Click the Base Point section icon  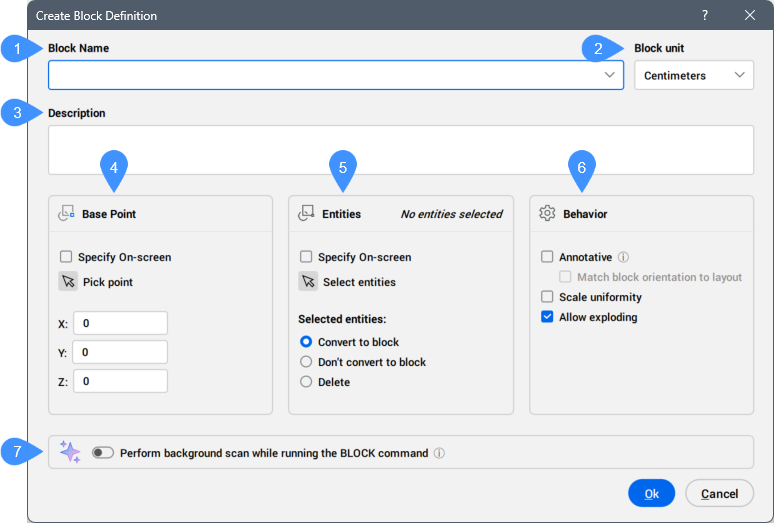pyautogui.click(x=67, y=214)
